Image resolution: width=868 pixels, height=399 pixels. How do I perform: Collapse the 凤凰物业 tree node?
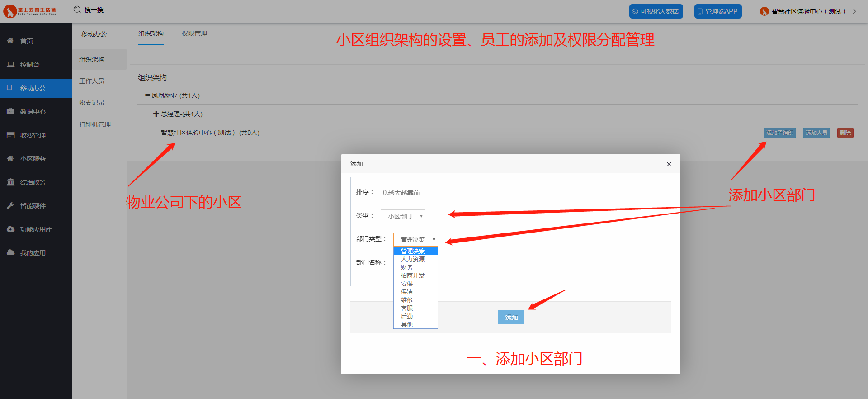point(147,95)
